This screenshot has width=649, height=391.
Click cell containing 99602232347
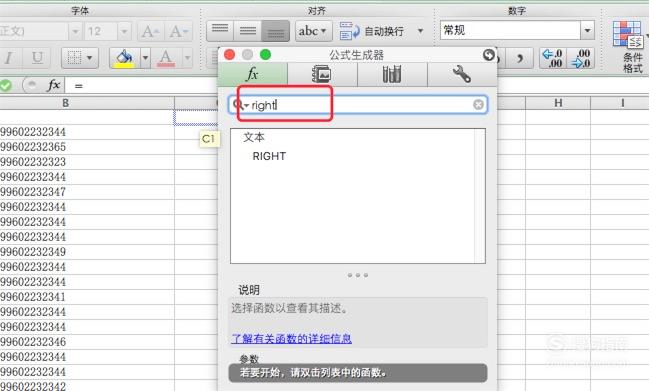coord(87,192)
